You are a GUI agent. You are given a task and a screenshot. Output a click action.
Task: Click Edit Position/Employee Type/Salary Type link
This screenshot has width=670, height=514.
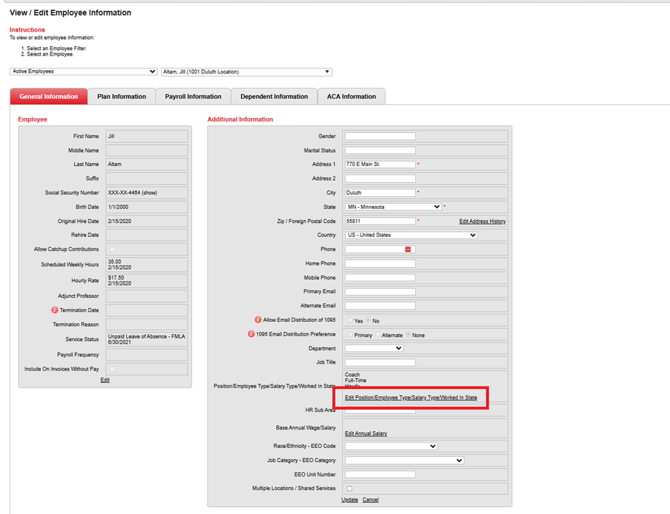pyautogui.click(x=411, y=398)
